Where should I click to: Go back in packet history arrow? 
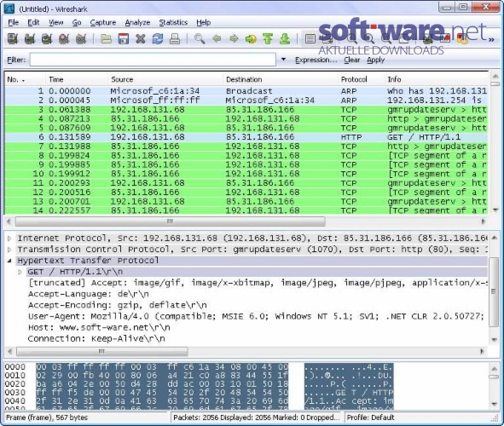tap(217, 39)
